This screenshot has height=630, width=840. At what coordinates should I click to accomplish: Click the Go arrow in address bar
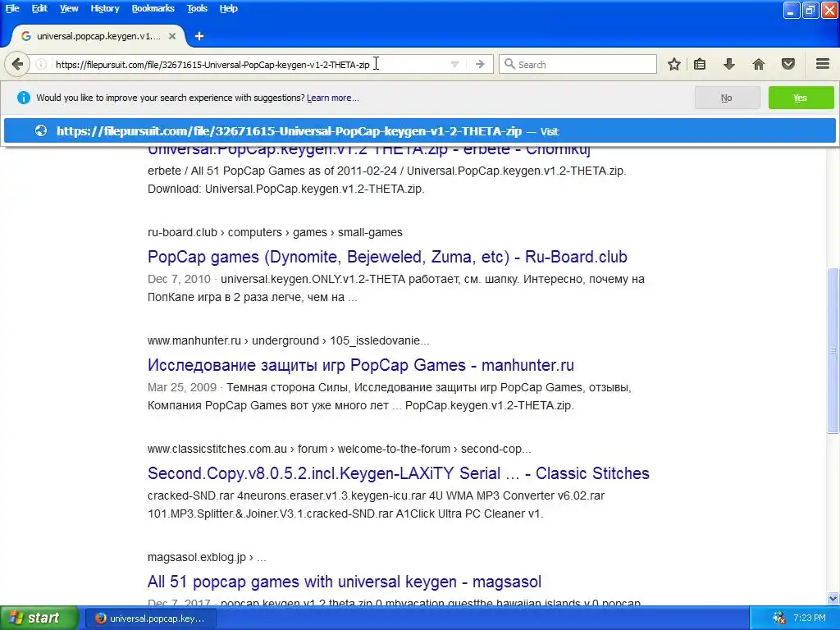479,64
